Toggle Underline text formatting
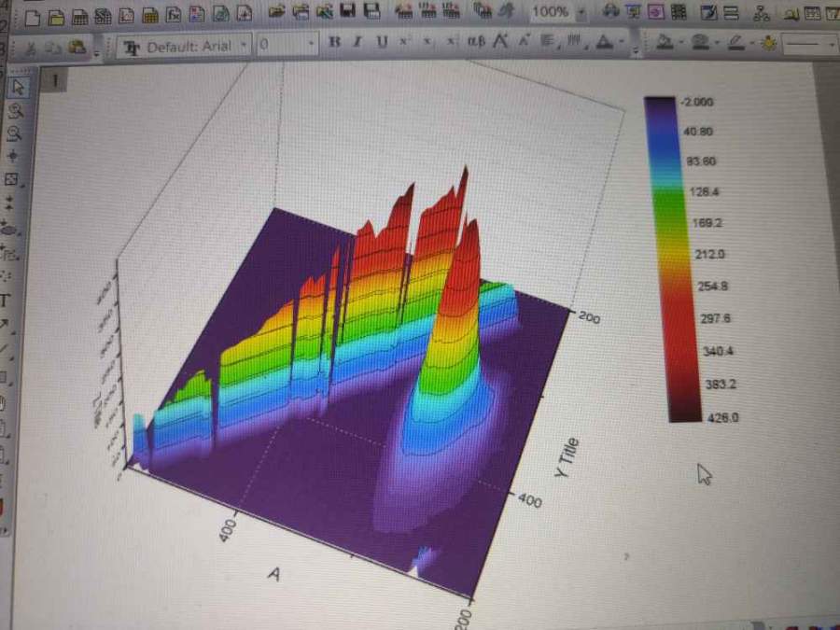This screenshot has height=630, width=840. click(382, 43)
